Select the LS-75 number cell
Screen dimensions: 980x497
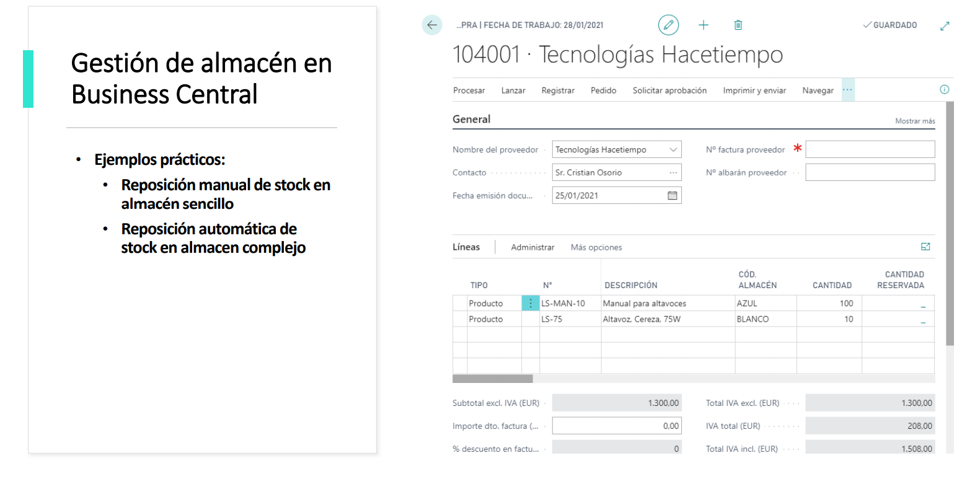click(x=570, y=319)
